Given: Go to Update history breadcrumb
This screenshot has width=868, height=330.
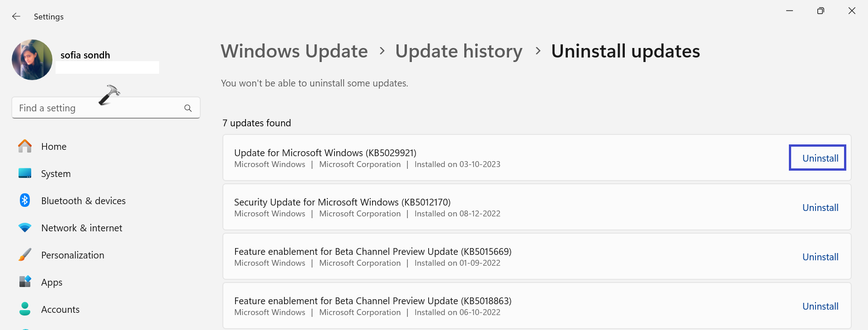Looking at the screenshot, I should [458, 51].
